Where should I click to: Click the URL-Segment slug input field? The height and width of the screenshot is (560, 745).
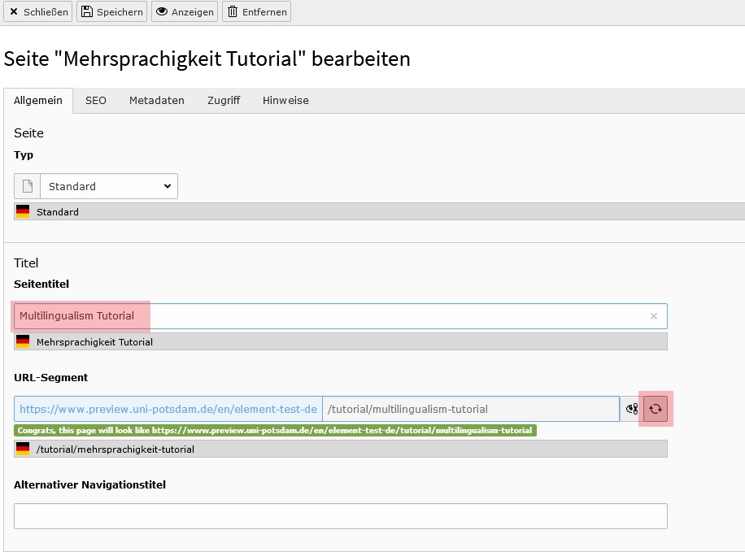tap(470, 409)
